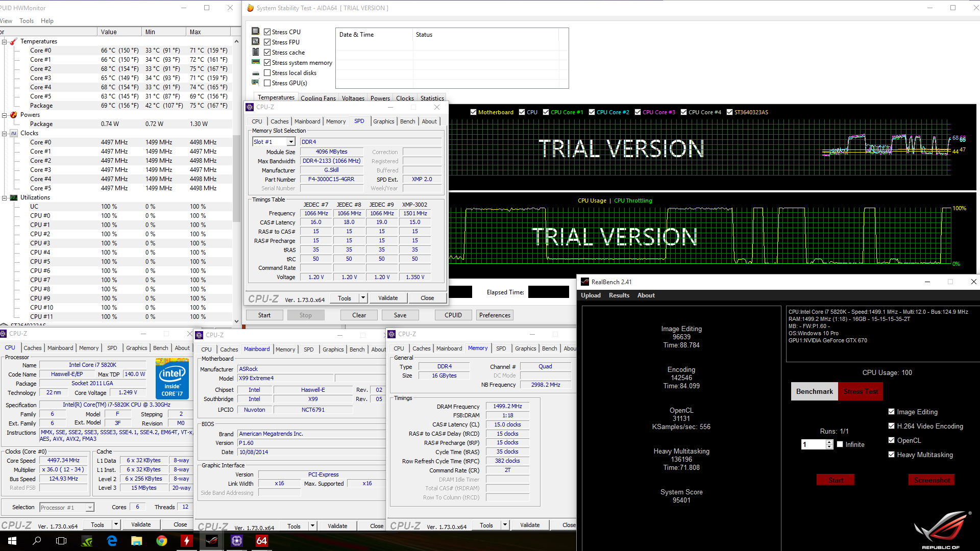Open the Slot #1 memory slot dropdown
The width and height of the screenshot is (980, 551).
coord(291,142)
